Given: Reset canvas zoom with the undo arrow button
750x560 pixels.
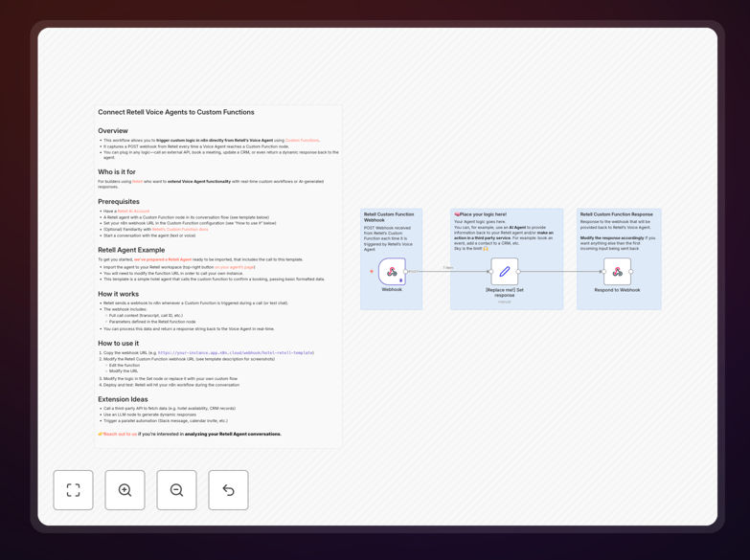Looking at the screenshot, I should click(228, 490).
